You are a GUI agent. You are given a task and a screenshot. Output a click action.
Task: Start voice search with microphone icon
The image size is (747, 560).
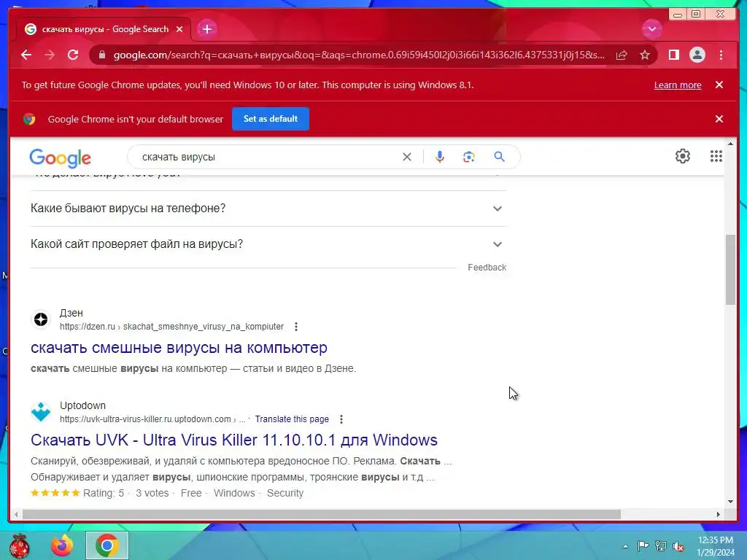[x=440, y=157]
